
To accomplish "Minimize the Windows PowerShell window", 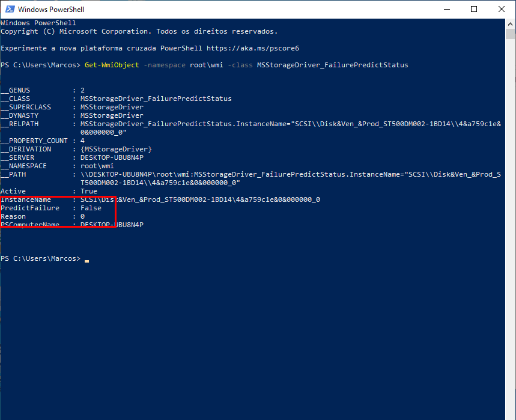I will coord(447,9).
